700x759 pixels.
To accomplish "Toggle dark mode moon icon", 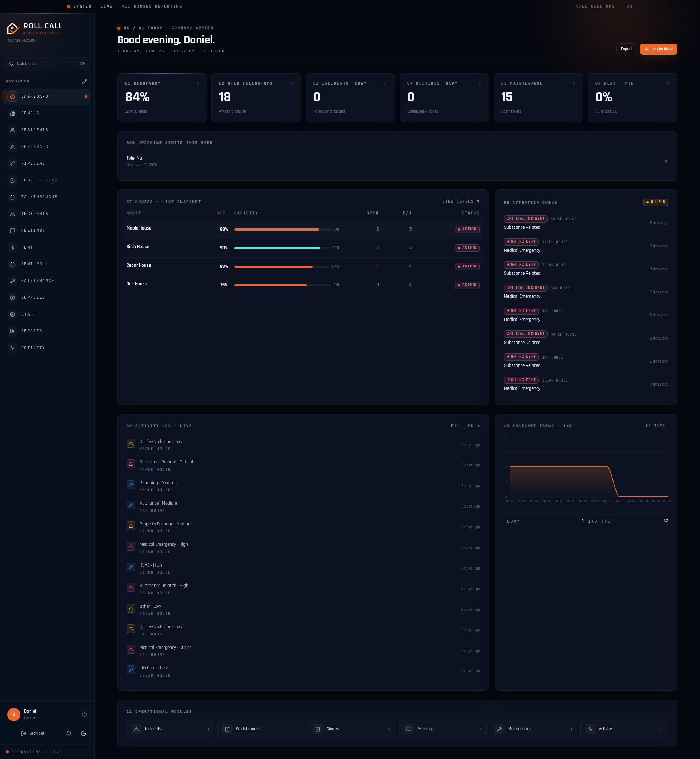I will (84, 733).
